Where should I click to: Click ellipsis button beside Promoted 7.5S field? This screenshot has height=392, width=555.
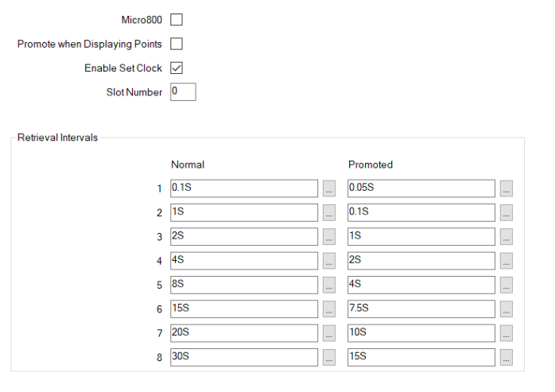(x=506, y=309)
